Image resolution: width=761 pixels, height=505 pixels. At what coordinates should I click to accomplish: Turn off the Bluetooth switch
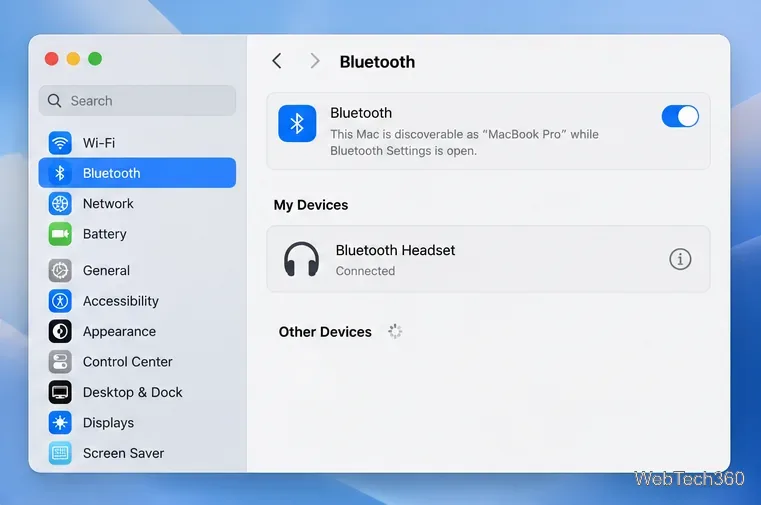[680, 116]
